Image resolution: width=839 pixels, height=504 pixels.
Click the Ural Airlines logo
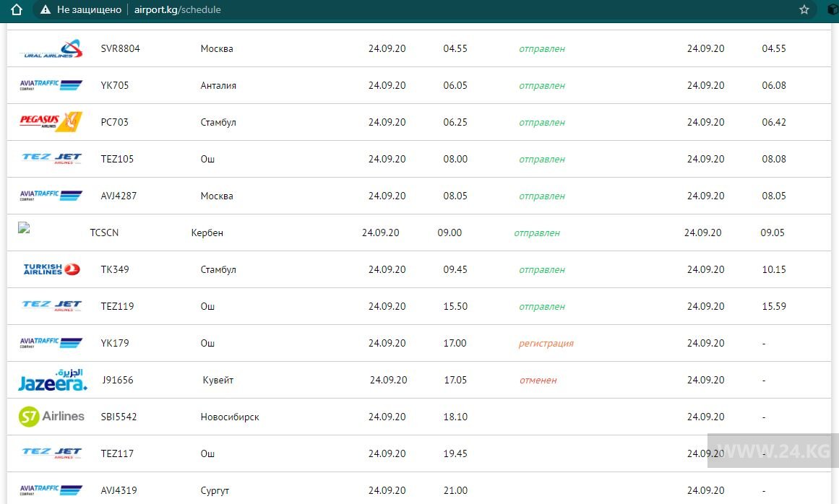(x=51, y=49)
